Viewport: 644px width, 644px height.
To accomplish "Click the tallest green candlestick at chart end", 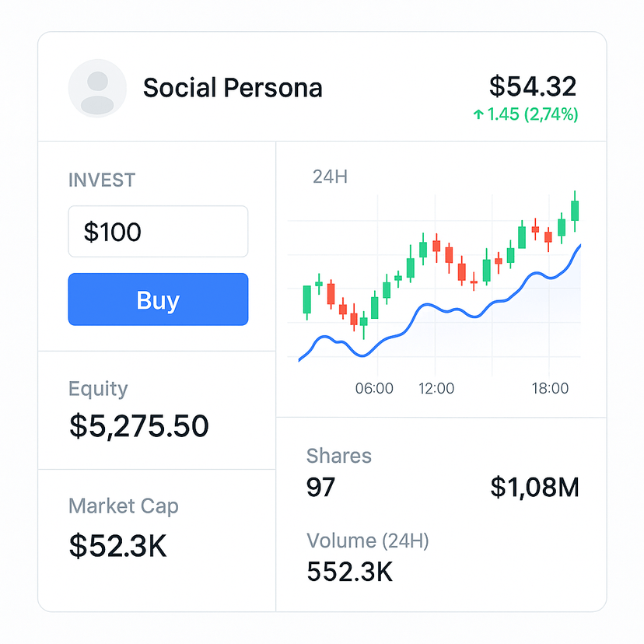I will click(x=575, y=211).
